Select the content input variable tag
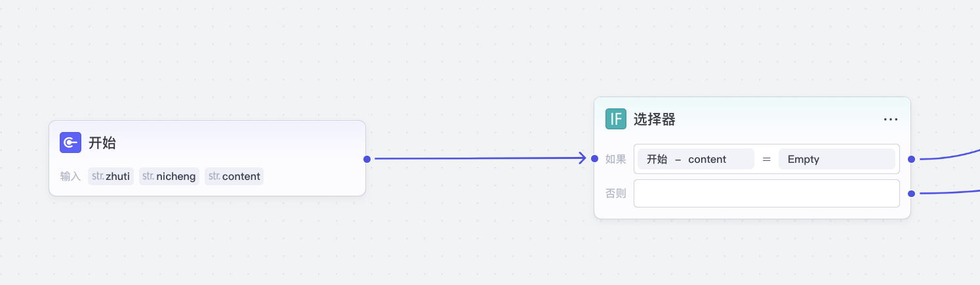Screen dimensions: 980x285 [234, 176]
